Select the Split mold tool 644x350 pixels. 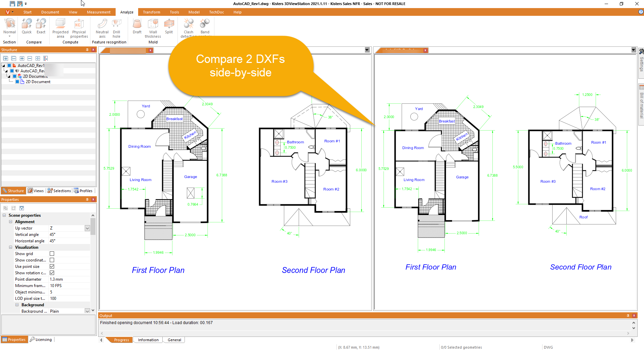pos(169,26)
